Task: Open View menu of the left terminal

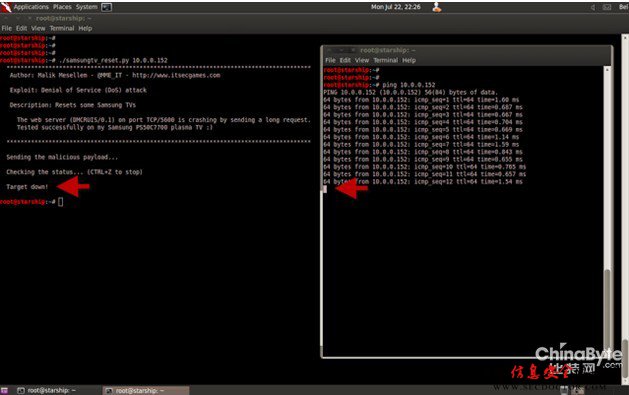Action: 38,28
